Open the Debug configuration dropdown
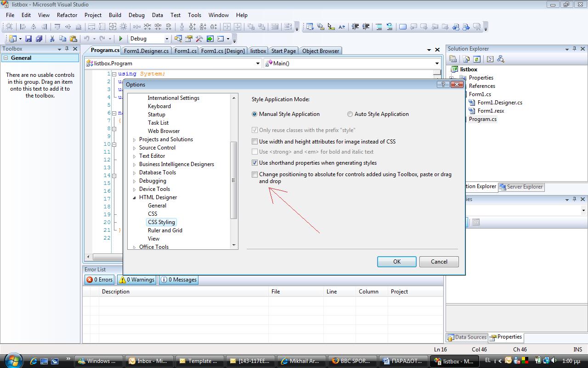The image size is (588, 368). 166,39
